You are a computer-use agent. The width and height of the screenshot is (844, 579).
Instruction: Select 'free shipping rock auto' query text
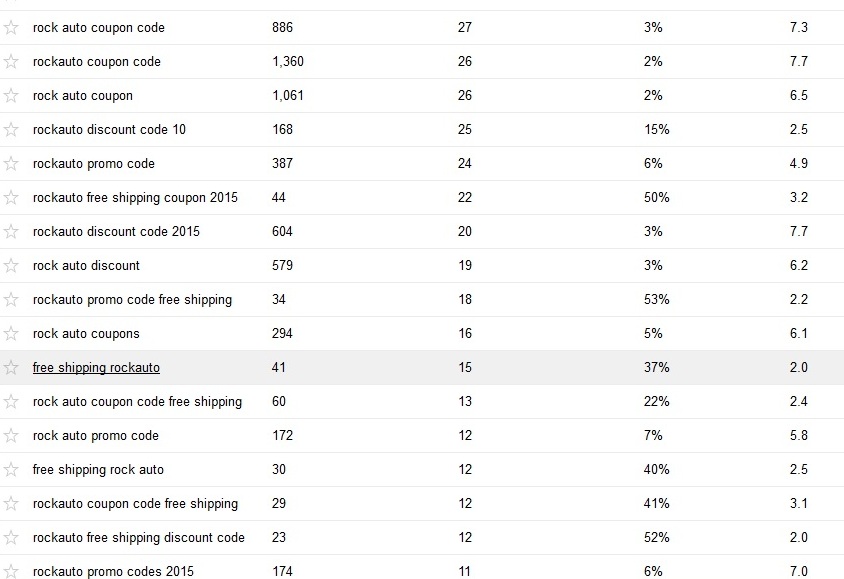pyautogui.click(x=98, y=470)
